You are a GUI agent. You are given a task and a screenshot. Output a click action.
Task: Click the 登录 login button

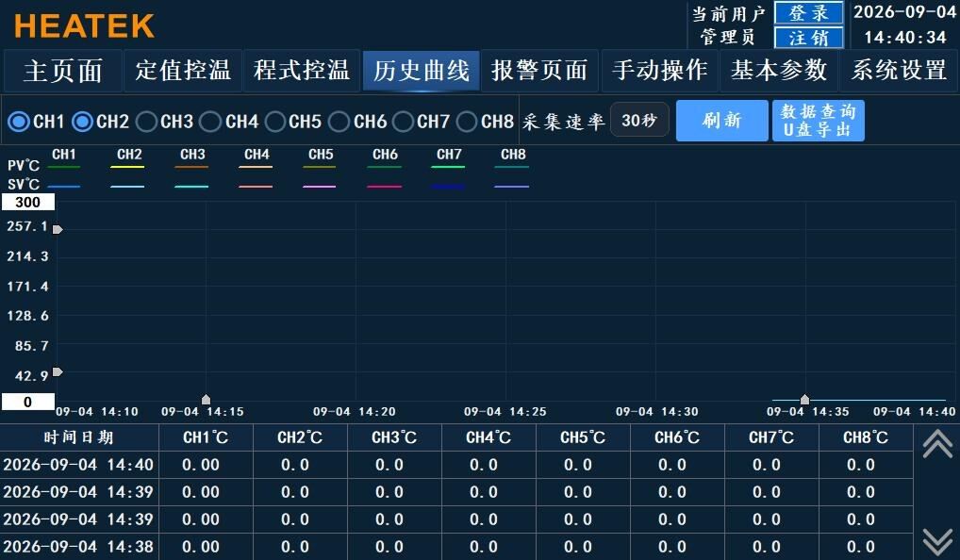pos(809,13)
